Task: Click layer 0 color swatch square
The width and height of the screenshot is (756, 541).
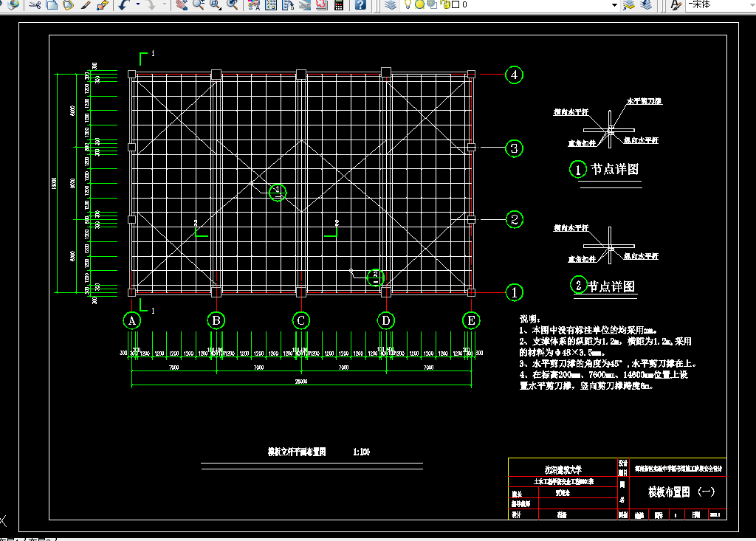Action: (455, 4)
